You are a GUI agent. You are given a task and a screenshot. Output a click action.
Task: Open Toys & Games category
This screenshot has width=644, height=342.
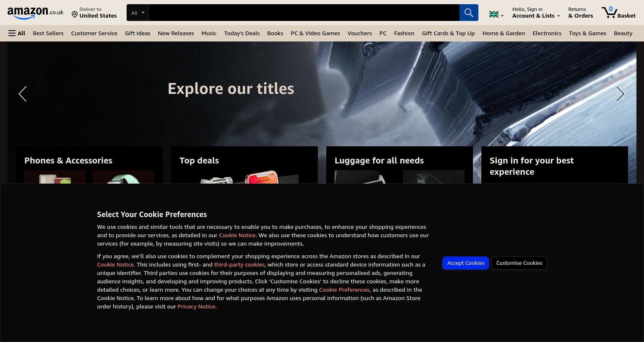pyautogui.click(x=587, y=33)
